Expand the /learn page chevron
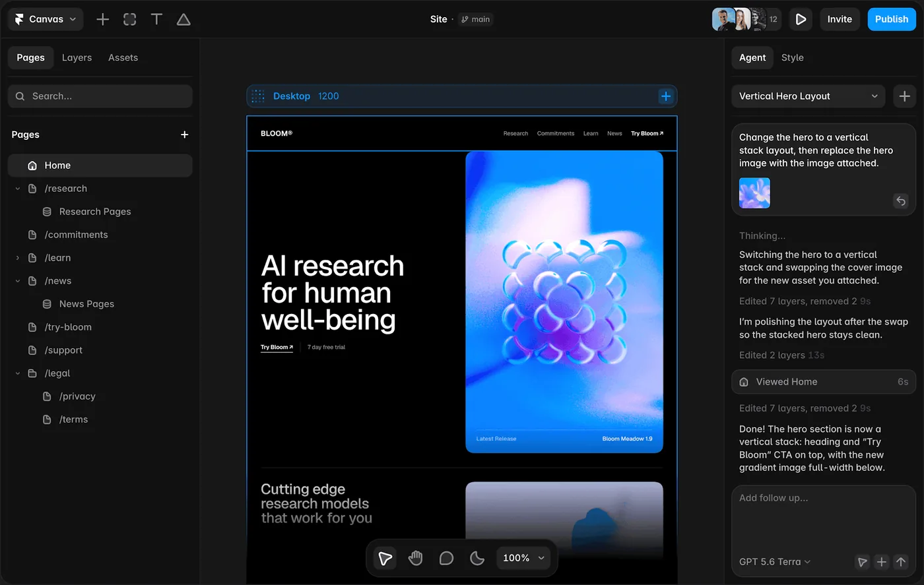924x585 pixels. [x=18, y=258]
